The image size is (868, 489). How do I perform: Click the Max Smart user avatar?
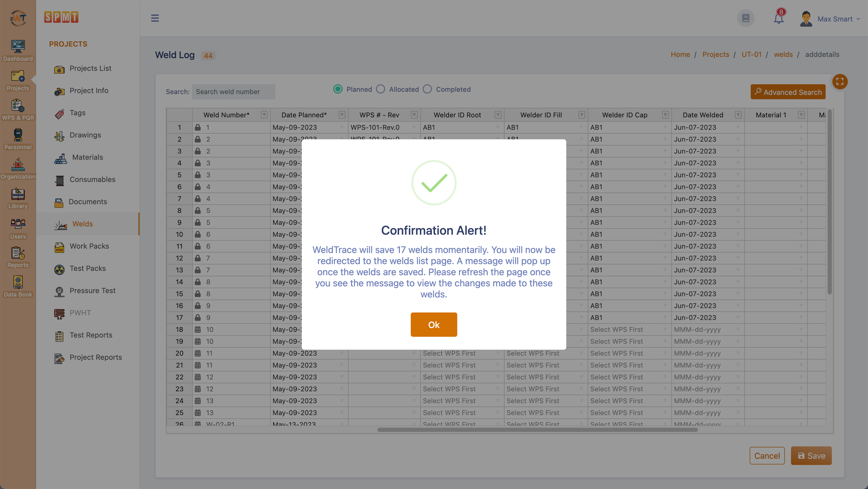(806, 19)
